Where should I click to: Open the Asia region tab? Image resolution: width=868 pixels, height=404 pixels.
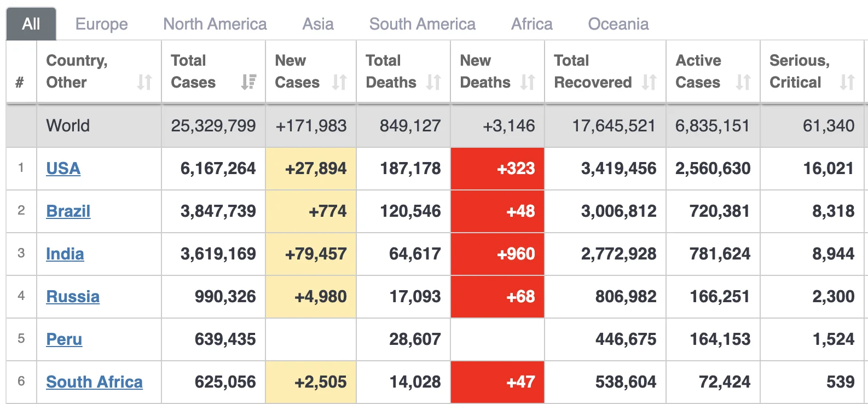tap(318, 24)
